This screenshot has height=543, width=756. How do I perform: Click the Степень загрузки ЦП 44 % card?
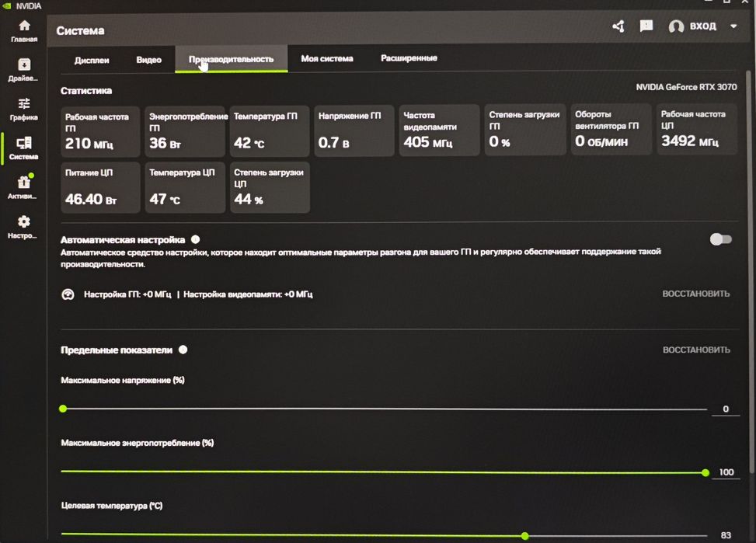click(270, 187)
